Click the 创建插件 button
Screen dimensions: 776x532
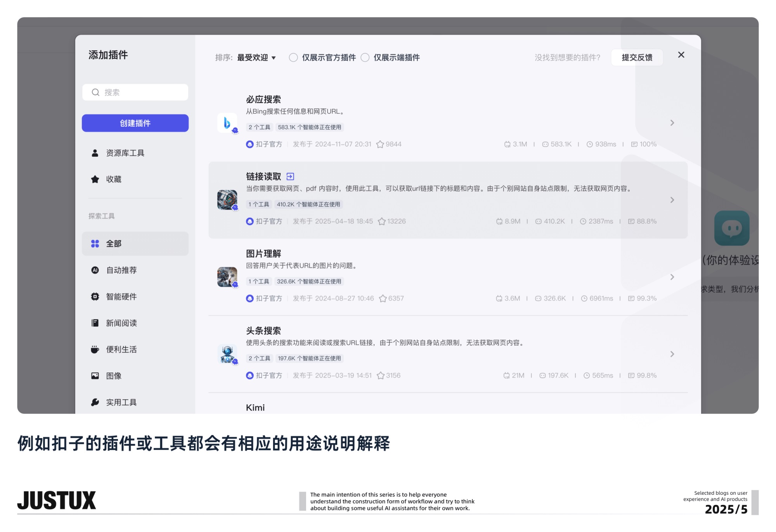point(135,123)
